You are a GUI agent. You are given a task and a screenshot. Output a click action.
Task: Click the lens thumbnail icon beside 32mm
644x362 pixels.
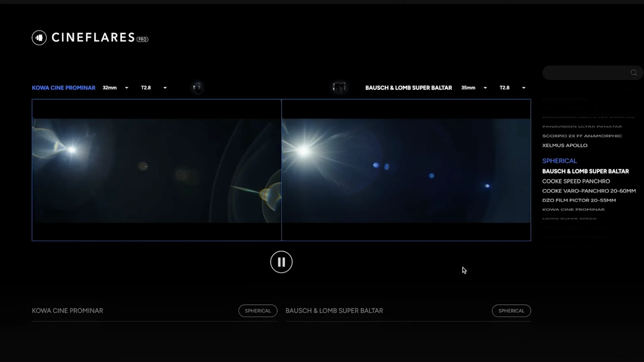click(197, 87)
